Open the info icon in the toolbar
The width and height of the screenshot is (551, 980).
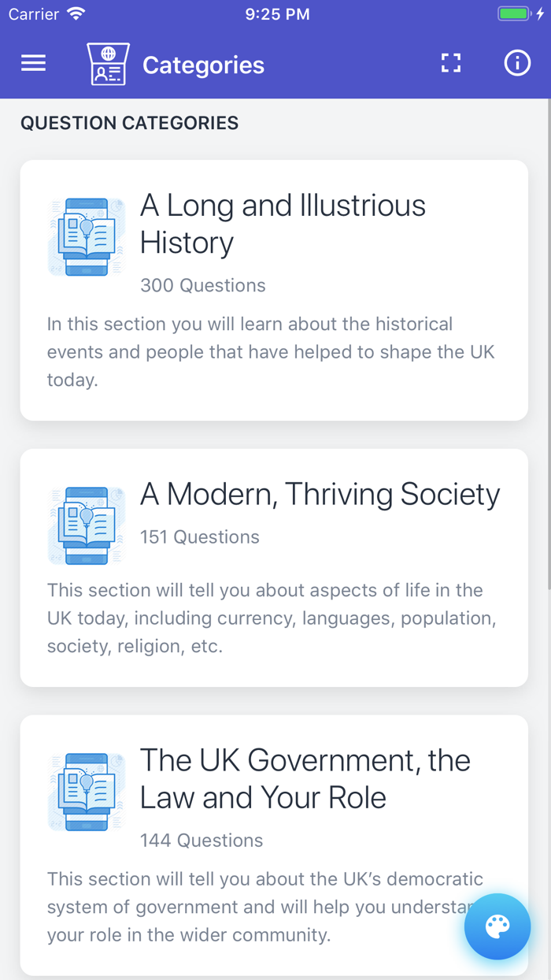[517, 62]
